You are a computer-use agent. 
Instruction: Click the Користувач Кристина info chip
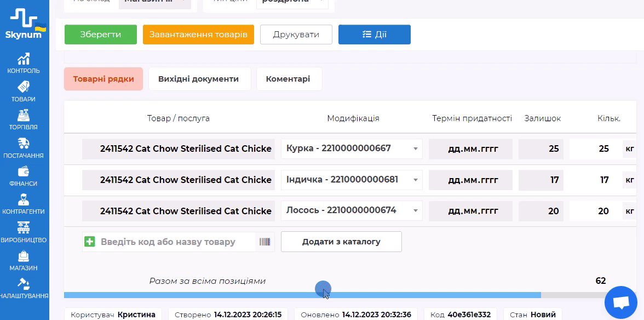click(113, 315)
